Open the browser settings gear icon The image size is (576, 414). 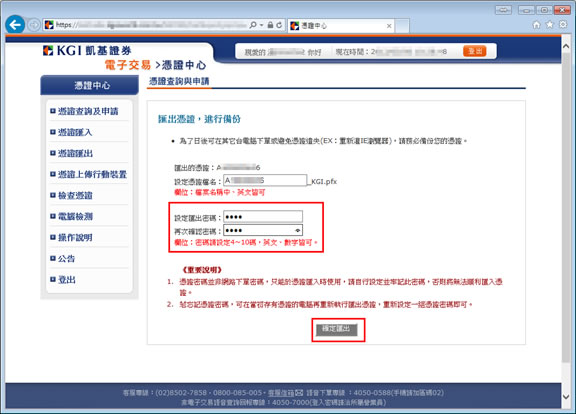coord(563,25)
